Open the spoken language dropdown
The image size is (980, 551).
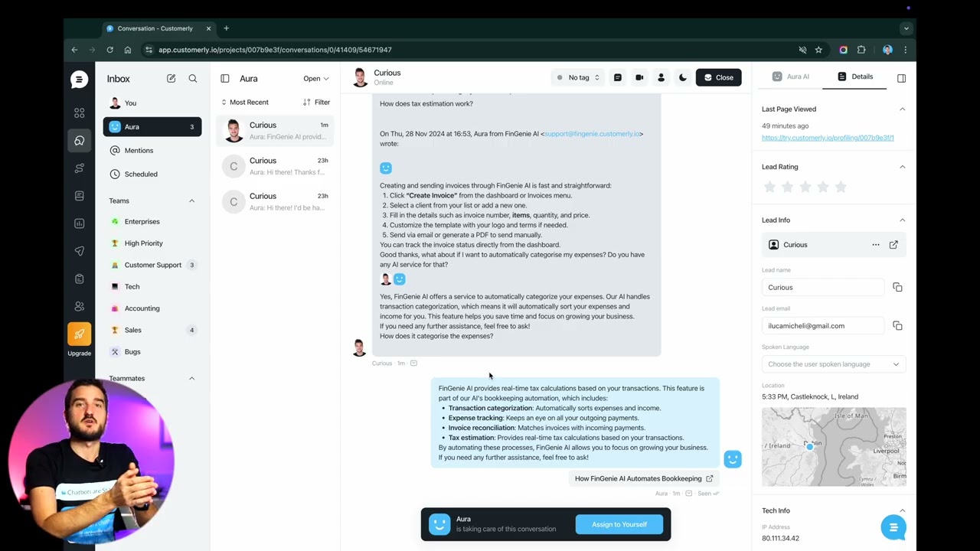tap(834, 364)
